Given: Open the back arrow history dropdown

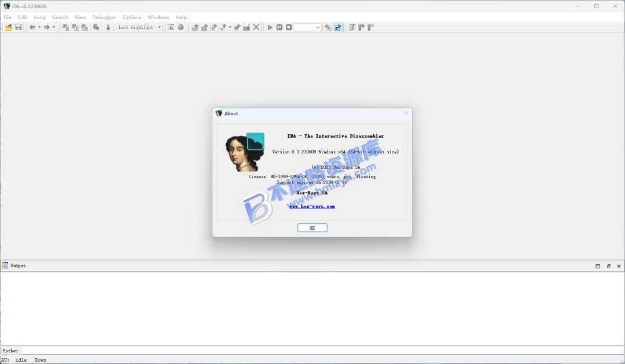Looking at the screenshot, I should pos(39,27).
